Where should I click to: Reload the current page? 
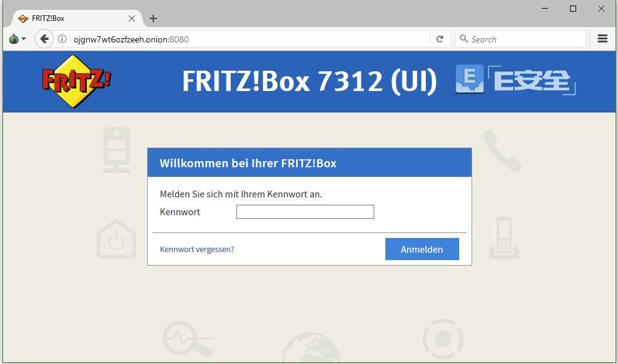[440, 39]
